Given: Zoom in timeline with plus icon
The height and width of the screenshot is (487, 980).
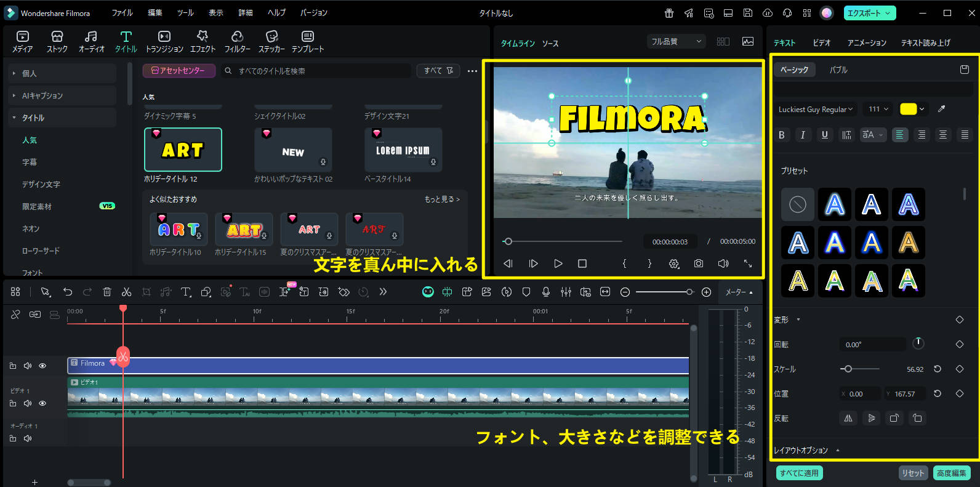Looking at the screenshot, I should click(707, 292).
